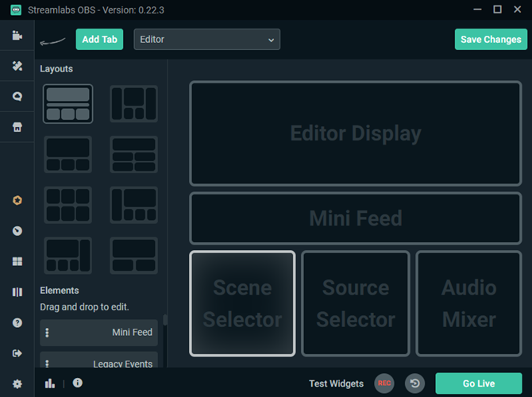Click the Source Selector slot

tap(356, 303)
